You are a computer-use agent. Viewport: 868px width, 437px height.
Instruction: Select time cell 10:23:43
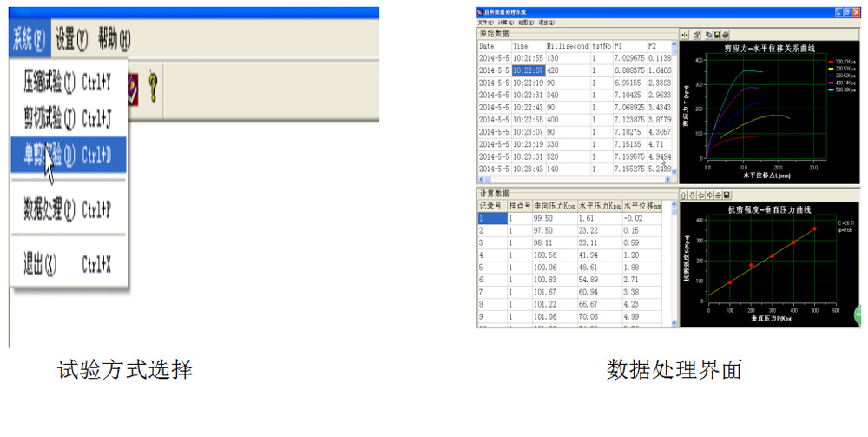point(529,169)
